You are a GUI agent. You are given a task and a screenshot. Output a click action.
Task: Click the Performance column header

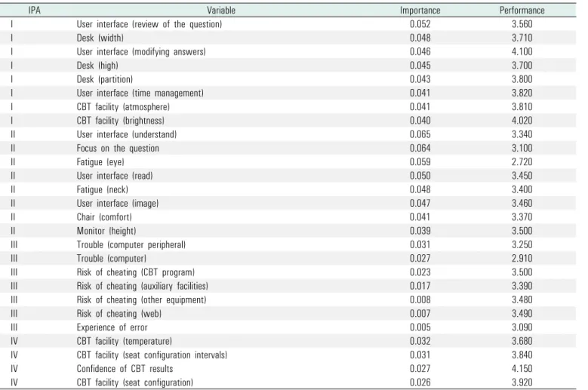point(522,11)
